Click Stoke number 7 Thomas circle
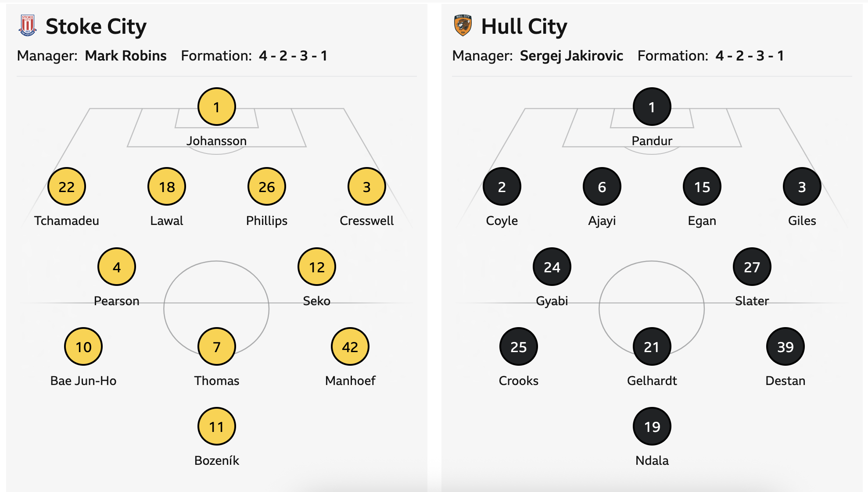868x492 pixels. 217,347
